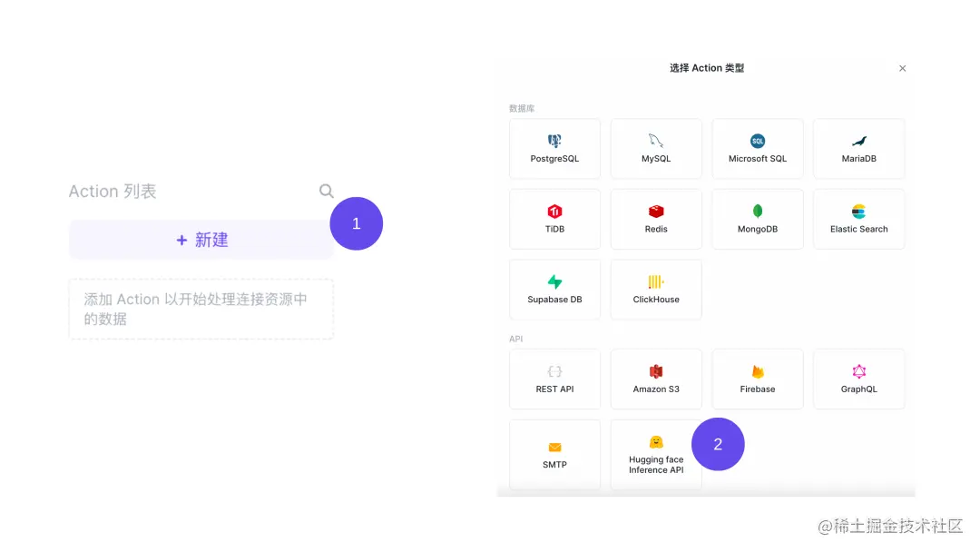Pick the Microsoft SQL icon
Viewport: 980px width, 552px height.
[x=758, y=141]
